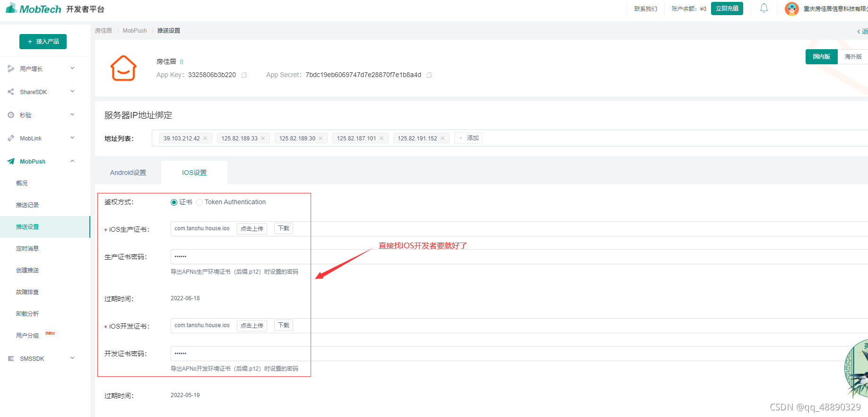This screenshot has width=868, height=417.
Task: Click development expiry date 2022-05-19
Action: tap(185, 395)
